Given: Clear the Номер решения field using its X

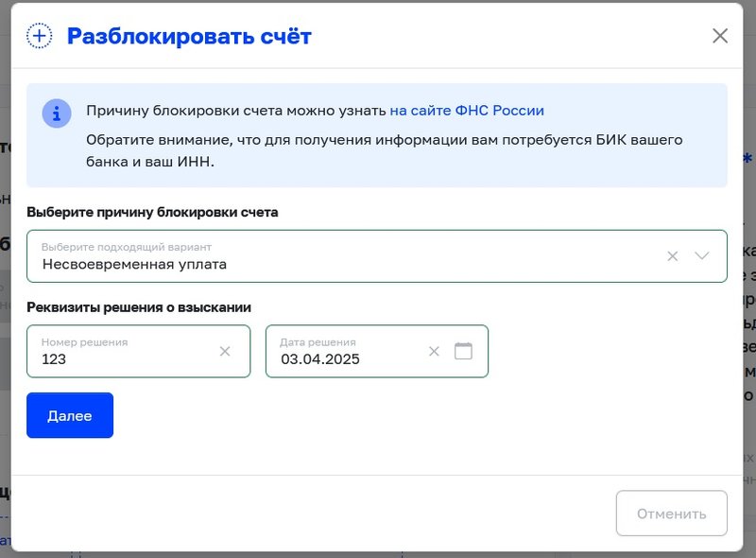Looking at the screenshot, I should (x=226, y=351).
